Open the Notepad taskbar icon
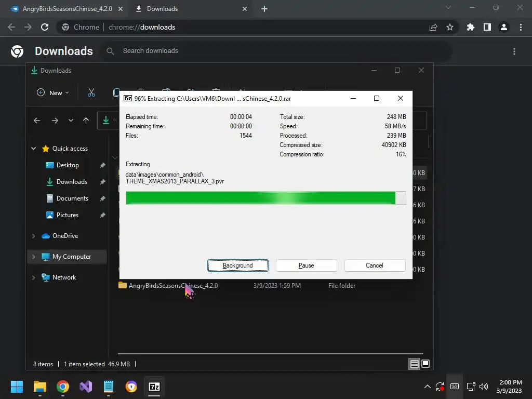The image size is (532, 399). pyautogui.click(x=109, y=387)
